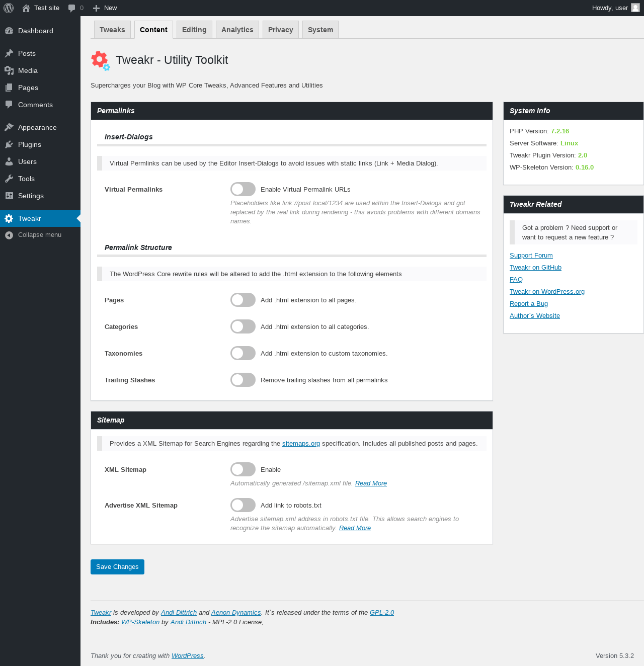
Task: Toggle Add link to robots.txt
Action: click(243, 505)
